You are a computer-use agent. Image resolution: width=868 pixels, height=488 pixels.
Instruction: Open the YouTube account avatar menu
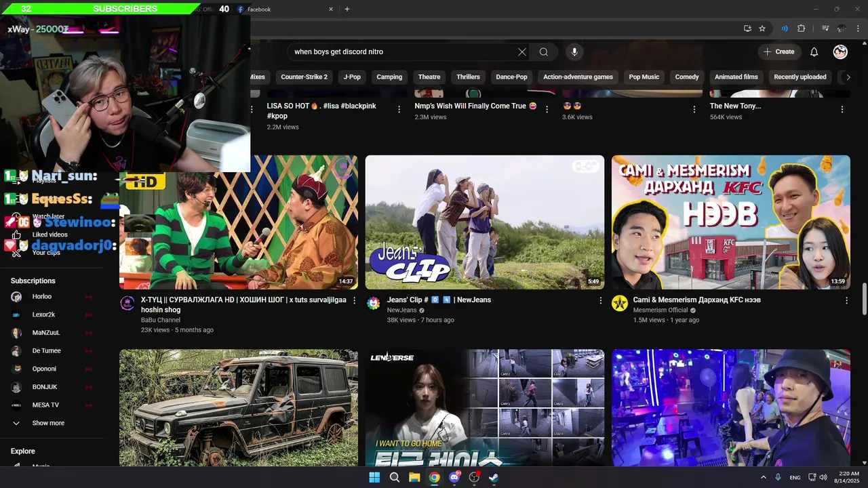click(840, 52)
